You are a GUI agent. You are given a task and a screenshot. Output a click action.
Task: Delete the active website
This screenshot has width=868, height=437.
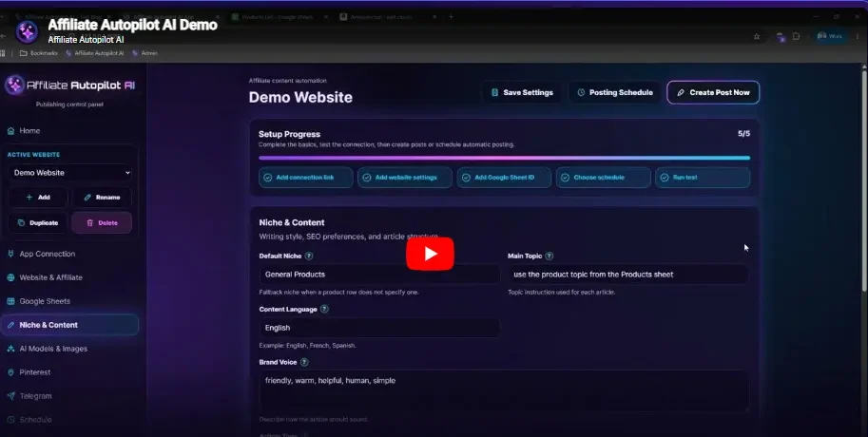pos(102,223)
